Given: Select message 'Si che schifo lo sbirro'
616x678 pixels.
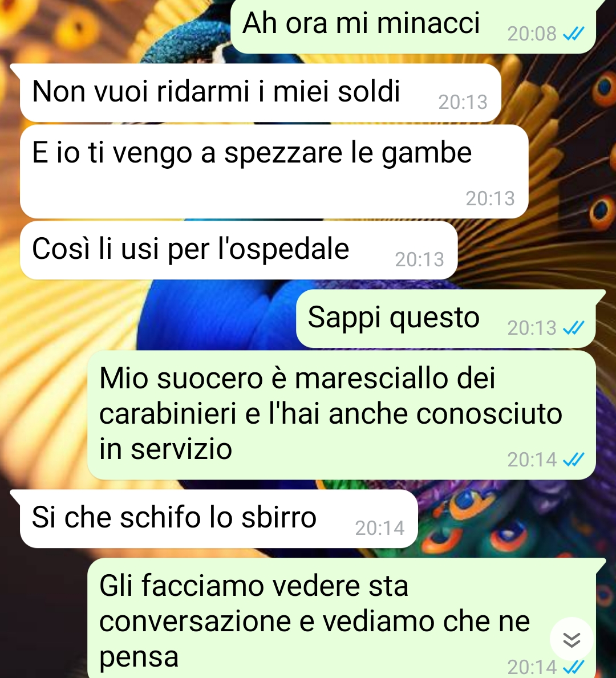Looking at the screenshot, I should click(x=219, y=519).
